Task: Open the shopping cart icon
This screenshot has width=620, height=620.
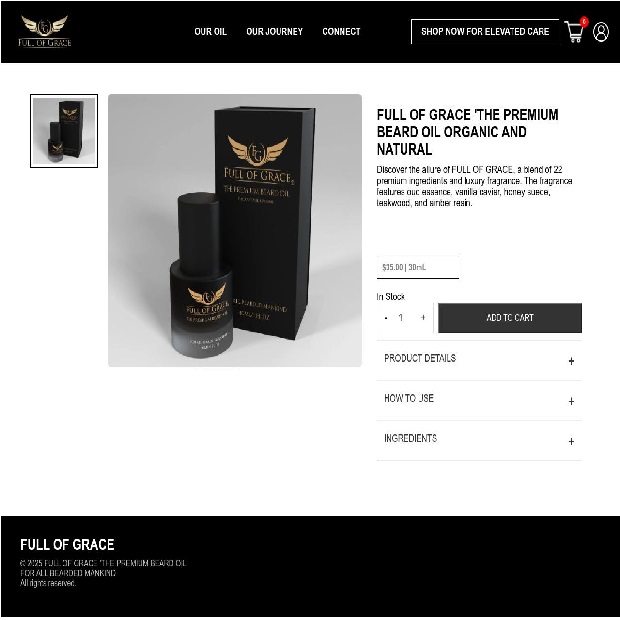Action: [x=575, y=31]
